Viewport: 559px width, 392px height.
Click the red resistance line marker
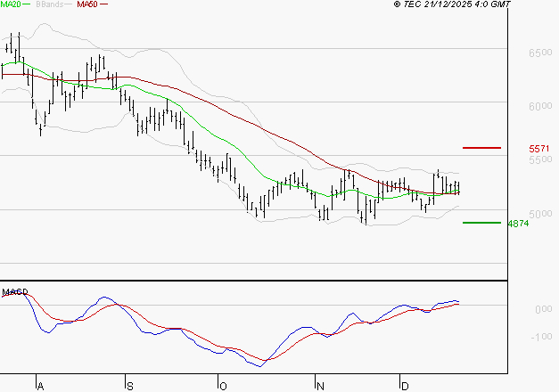(481, 148)
